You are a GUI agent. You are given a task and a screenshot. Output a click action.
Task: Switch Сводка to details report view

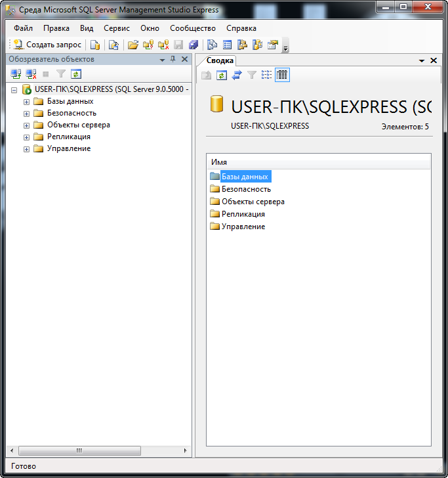pyautogui.click(x=282, y=75)
